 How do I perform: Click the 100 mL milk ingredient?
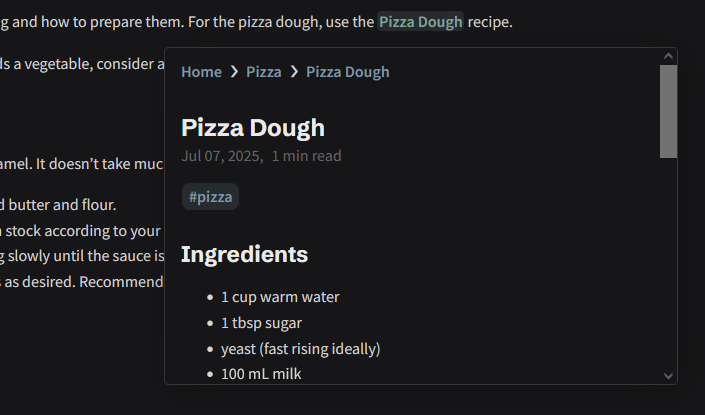[260, 374]
